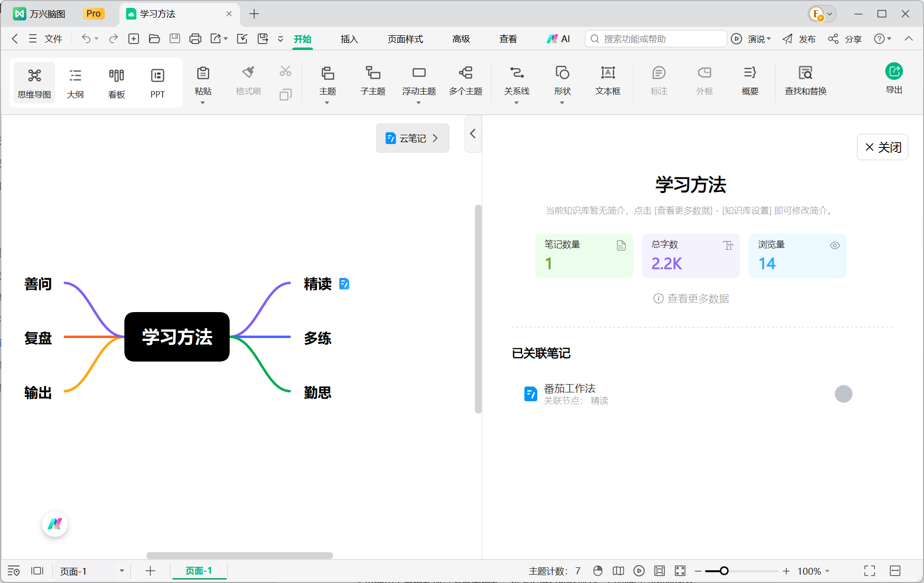Viewport: 924px width, 583px height.
Task: Collapse the side panel with left arrow
Action: [x=473, y=133]
